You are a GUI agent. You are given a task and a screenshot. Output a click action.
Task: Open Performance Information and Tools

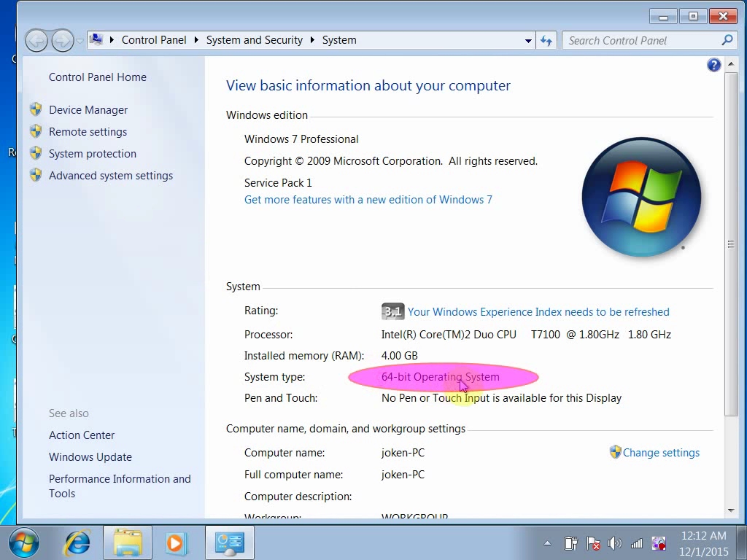point(120,486)
